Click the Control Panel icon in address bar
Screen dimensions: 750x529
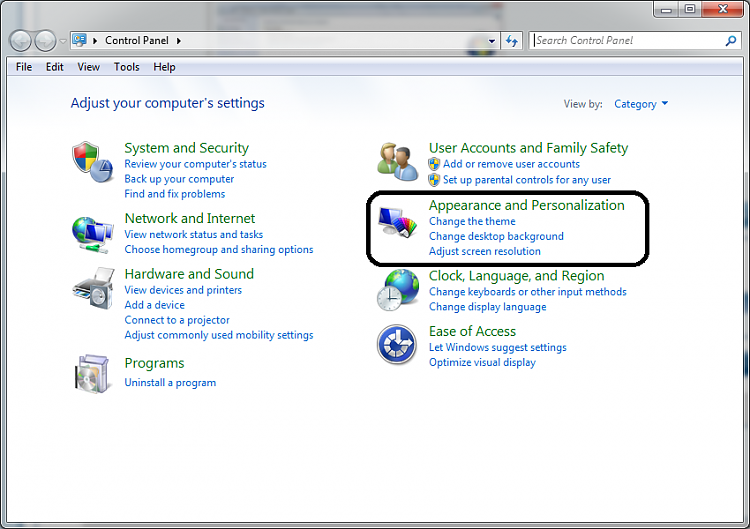[x=79, y=40]
